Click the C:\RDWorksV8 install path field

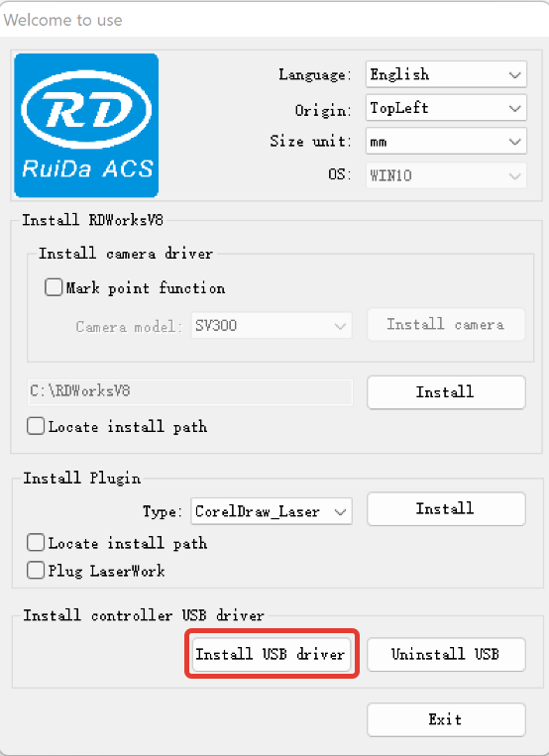(190, 391)
